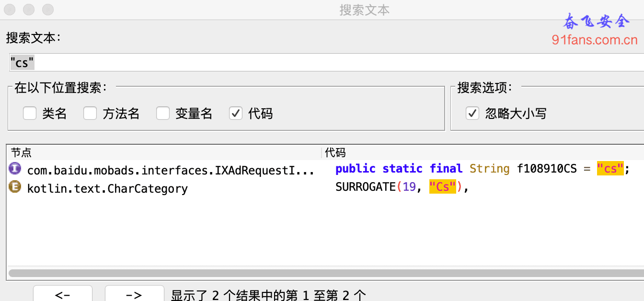
Task: Click code line public static final String f108910CS
Action: (482, 169)
